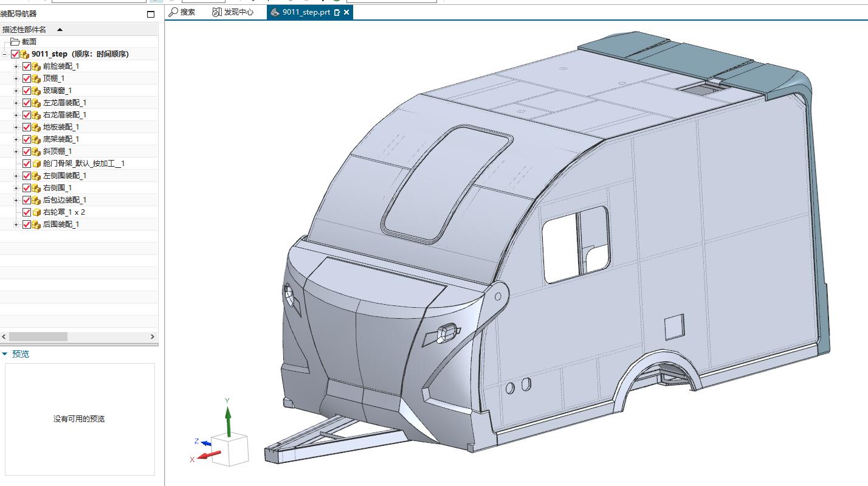Expand the 斜顶棚_1 node
868x486 pixels.
[16, 151]
